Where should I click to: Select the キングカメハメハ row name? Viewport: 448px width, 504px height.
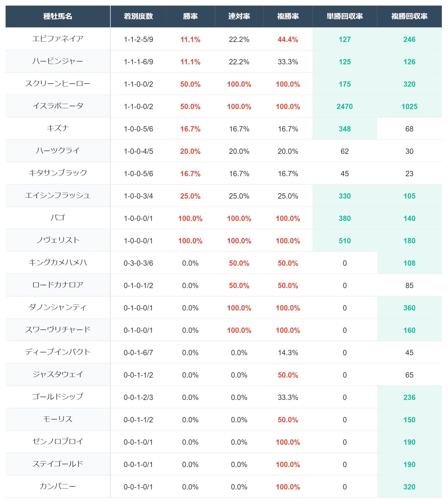(x=58, y=262)
